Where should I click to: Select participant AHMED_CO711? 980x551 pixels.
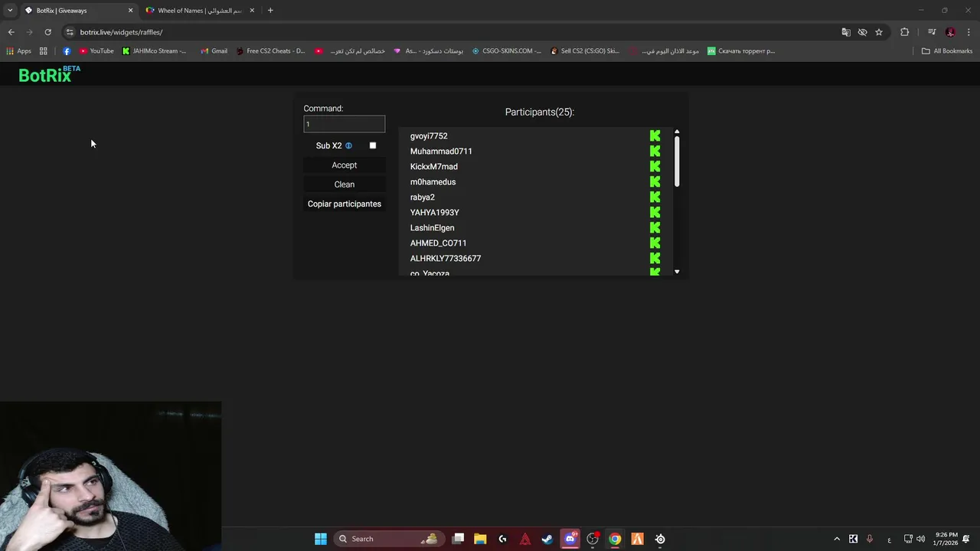click(x=439, y=243)
